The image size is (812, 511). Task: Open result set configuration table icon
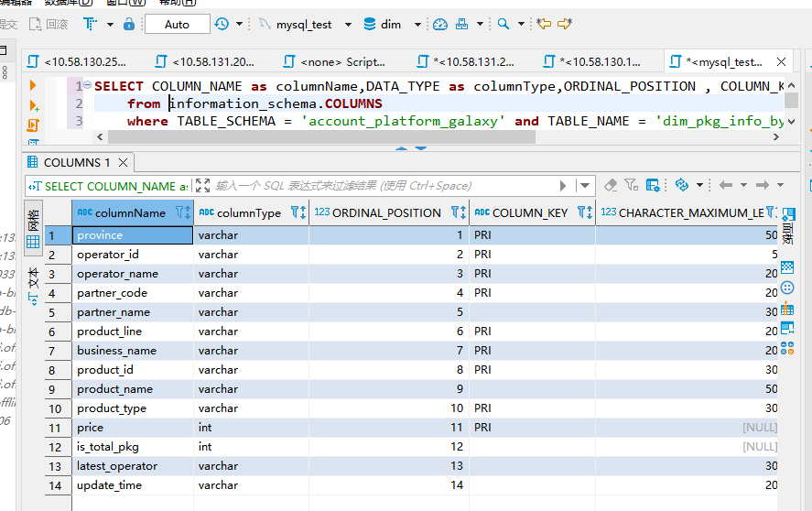point(653,185)
